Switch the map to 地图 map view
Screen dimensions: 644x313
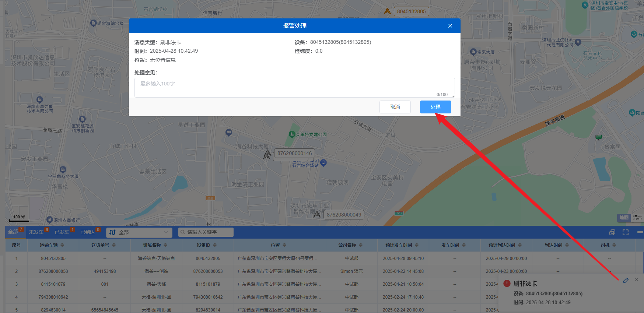(624, 218)
